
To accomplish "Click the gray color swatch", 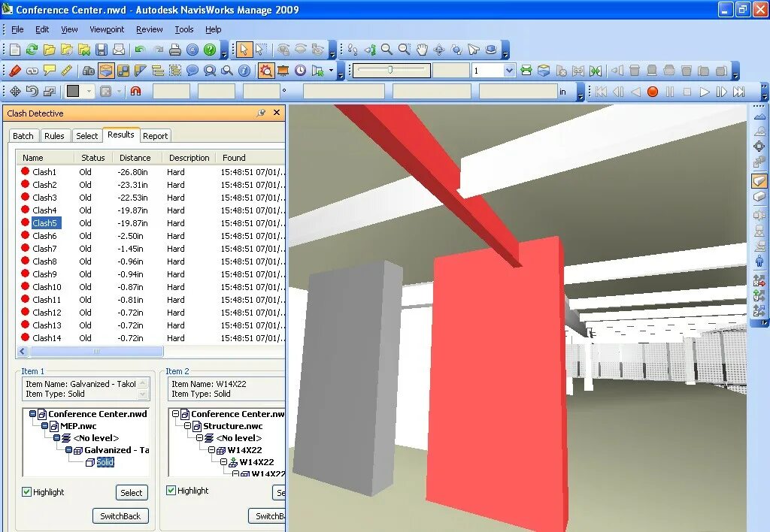I will tap(73, 91).
